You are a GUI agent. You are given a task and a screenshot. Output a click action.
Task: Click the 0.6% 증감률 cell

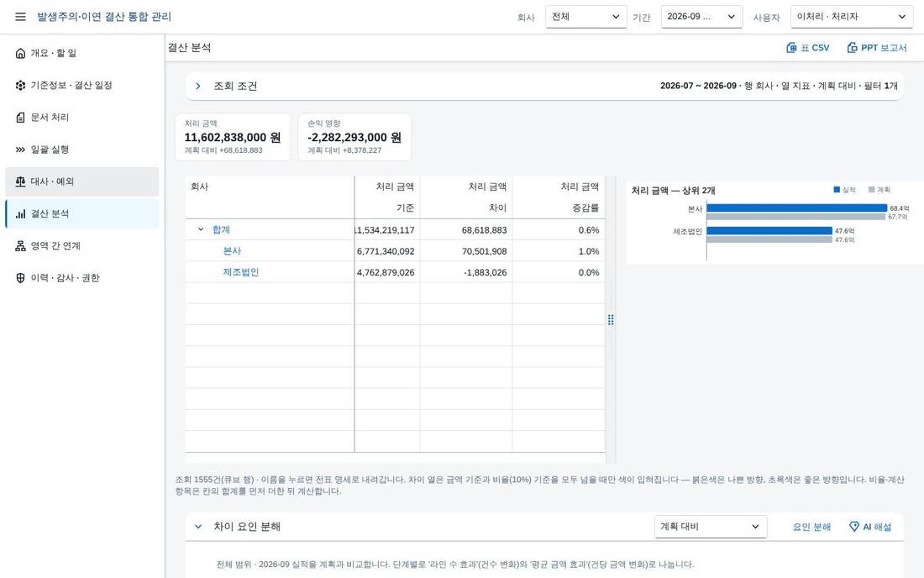(559, 230)
